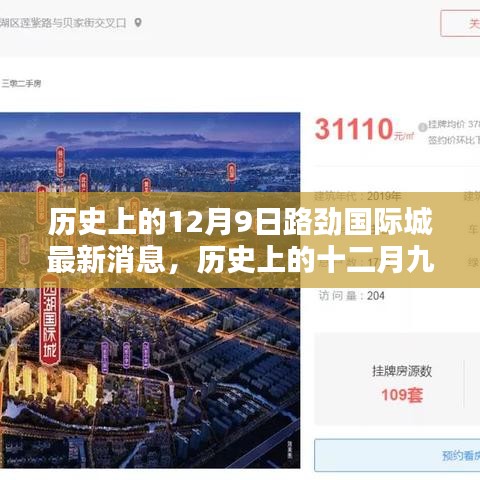Click the rightmost purple map label in the photo
This screenshot has height=480, width=480.
(x=146, y=354)
